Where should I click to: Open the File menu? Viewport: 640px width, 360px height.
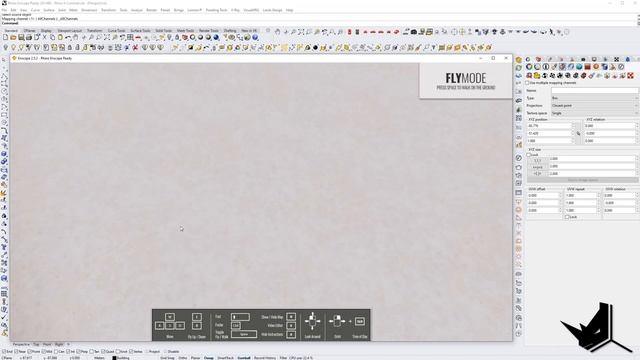click(x=4, y=10)
